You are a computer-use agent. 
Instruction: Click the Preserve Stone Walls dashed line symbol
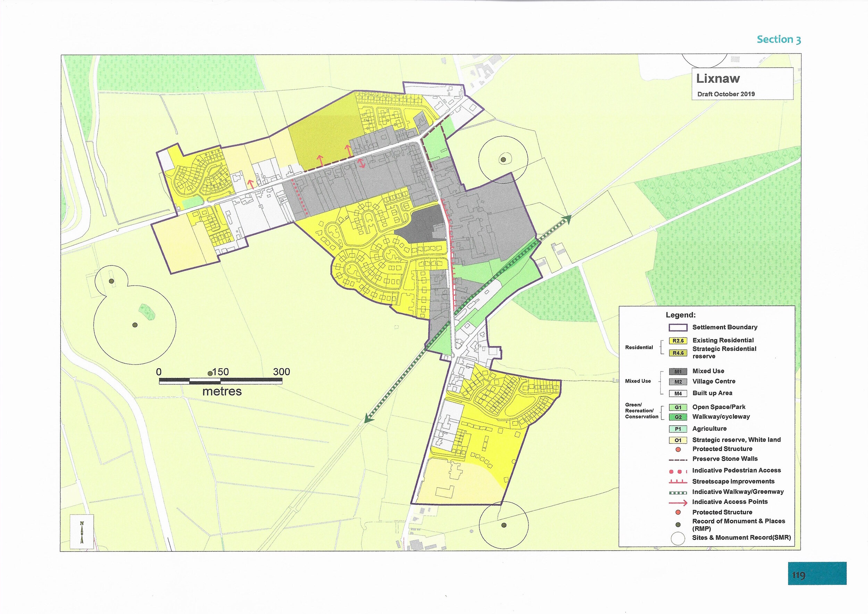[678, 460]
